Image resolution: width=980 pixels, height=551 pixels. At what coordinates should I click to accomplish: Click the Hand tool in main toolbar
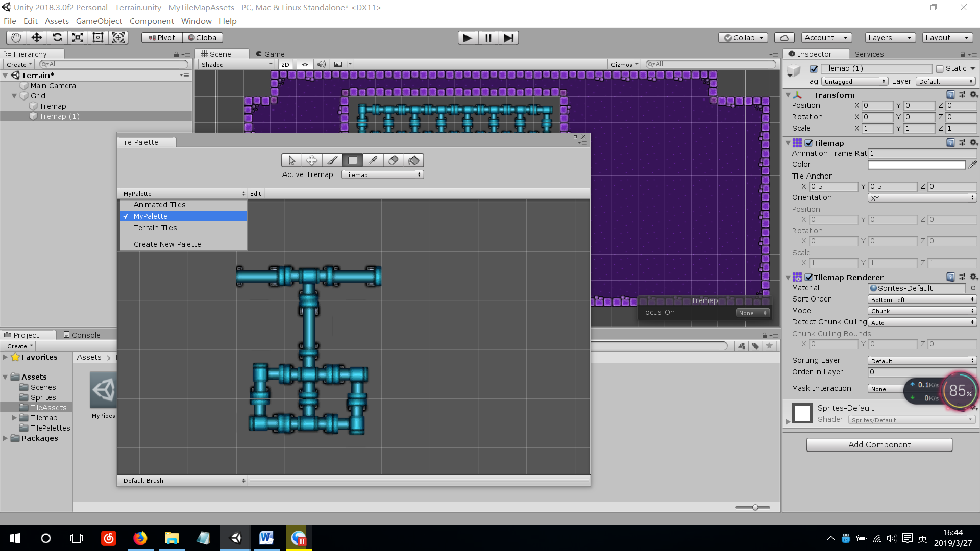click(x=16, y=38)
